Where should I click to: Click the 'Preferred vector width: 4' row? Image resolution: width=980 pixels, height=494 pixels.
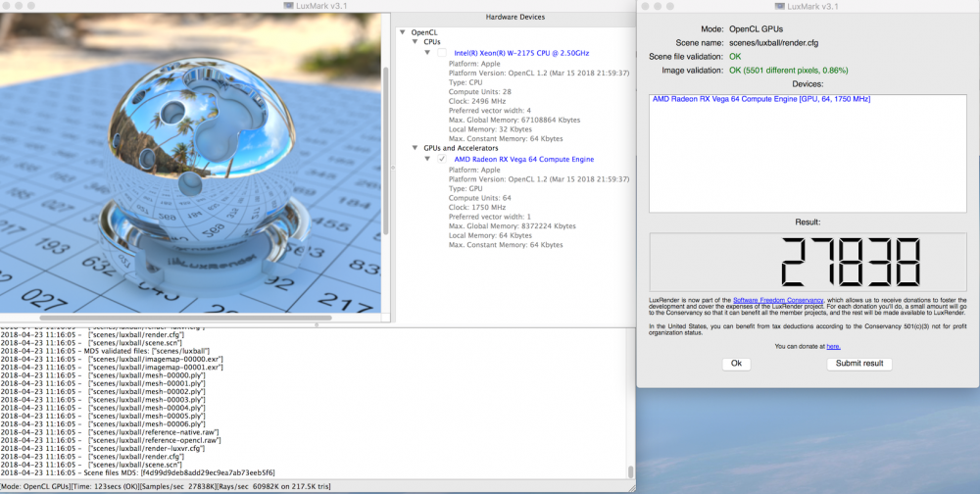tap(490, 111)
